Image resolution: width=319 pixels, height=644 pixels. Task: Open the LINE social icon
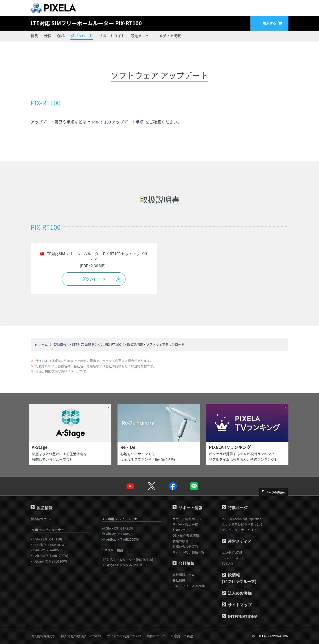coord(194,486)
